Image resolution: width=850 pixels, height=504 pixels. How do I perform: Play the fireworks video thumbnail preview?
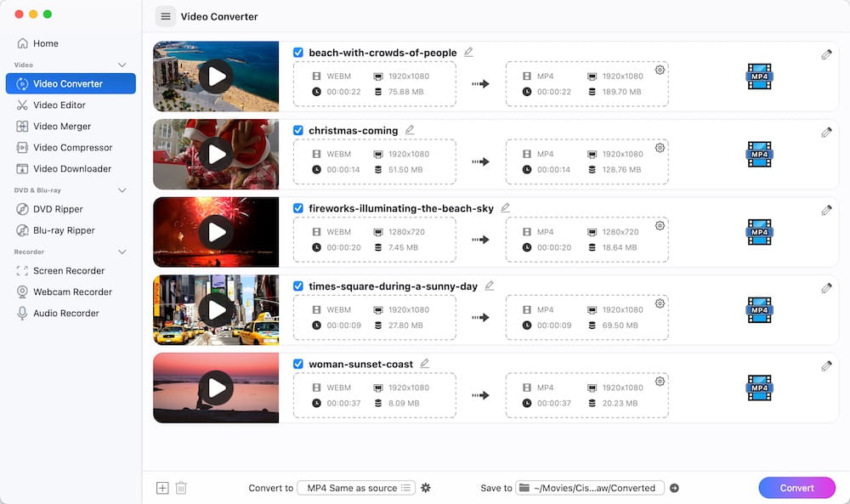click(x=216, y=232)
